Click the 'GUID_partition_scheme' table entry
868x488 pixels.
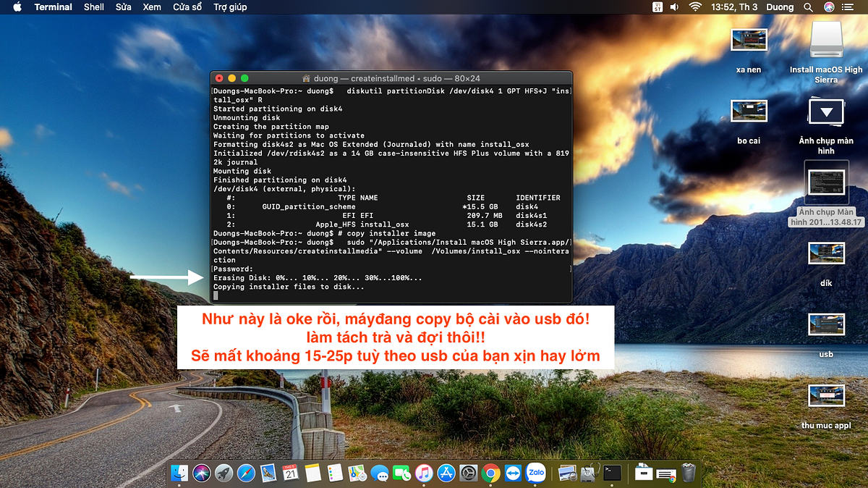(309, 206)
